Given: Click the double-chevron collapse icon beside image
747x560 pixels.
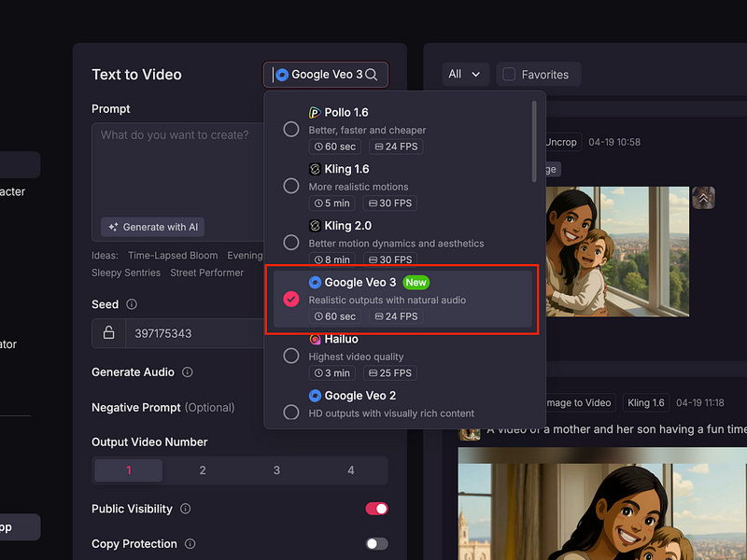Looking at the screenshot, I should (703, 198).
